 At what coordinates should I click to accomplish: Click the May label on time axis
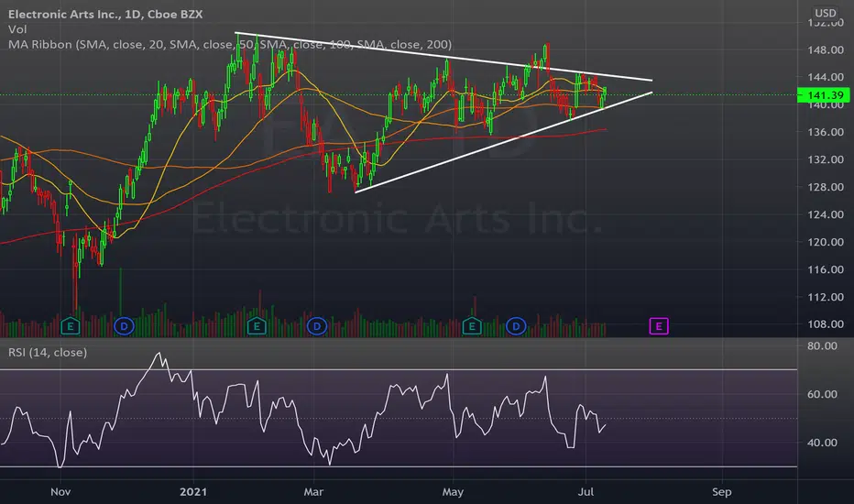tap(453, 492)
